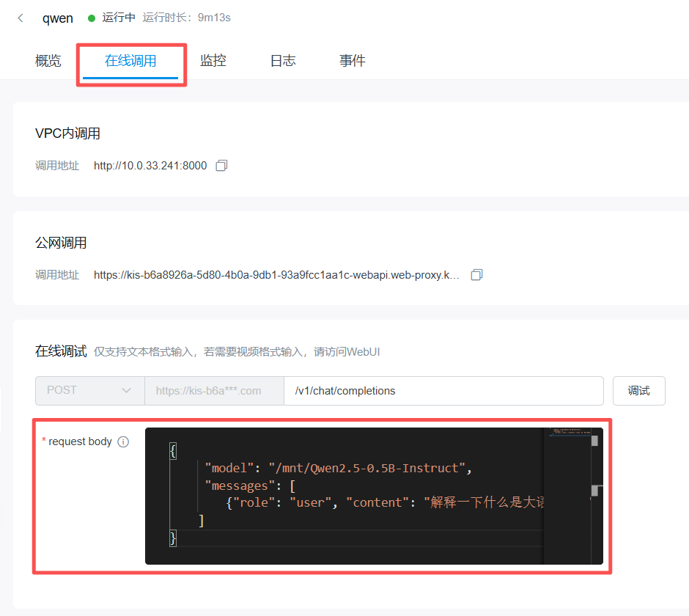The image size is (689, 616).
Task: Switch to the 在线调用 tab
Action: coord(130,61)
